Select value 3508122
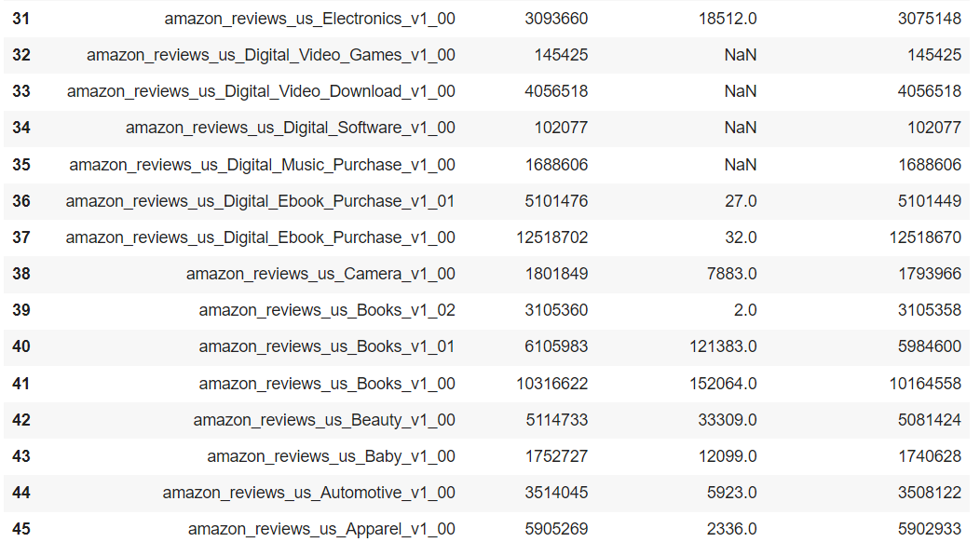Screen dimensions: 980x542 pyautogui.click(x=930, y=493)
